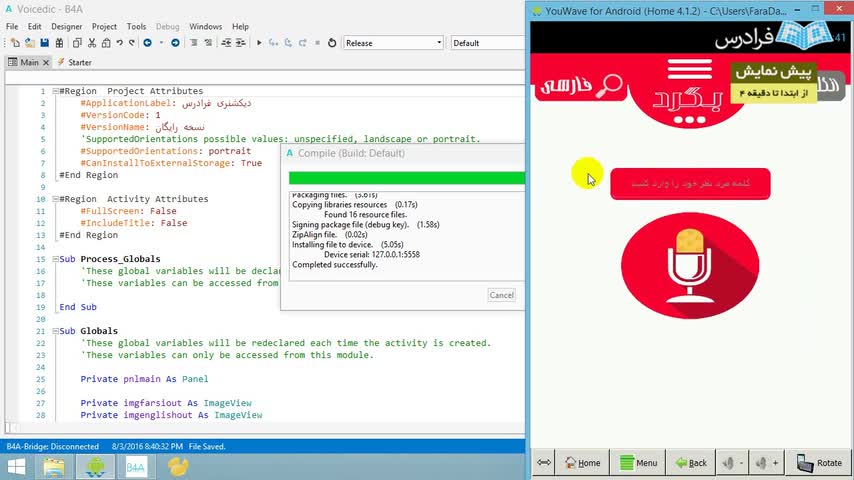The image size is (854, 480).
Task: Focus the red word input field
Action: 690,184
